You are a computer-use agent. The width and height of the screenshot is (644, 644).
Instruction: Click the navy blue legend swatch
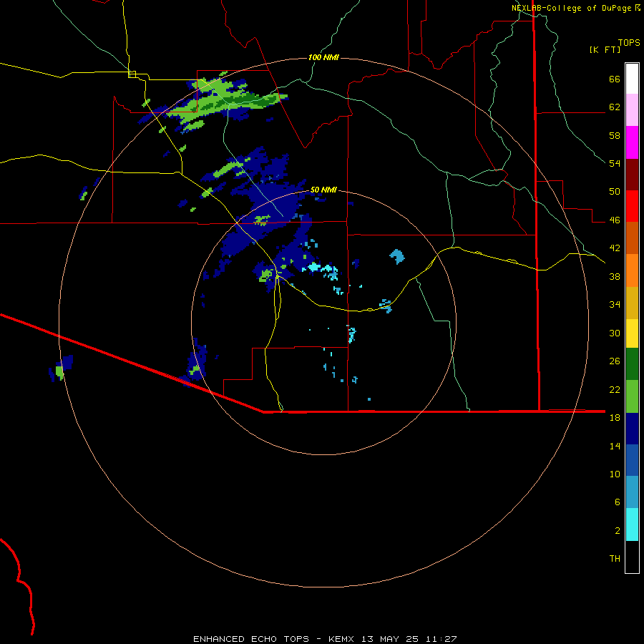click(632, 429)
